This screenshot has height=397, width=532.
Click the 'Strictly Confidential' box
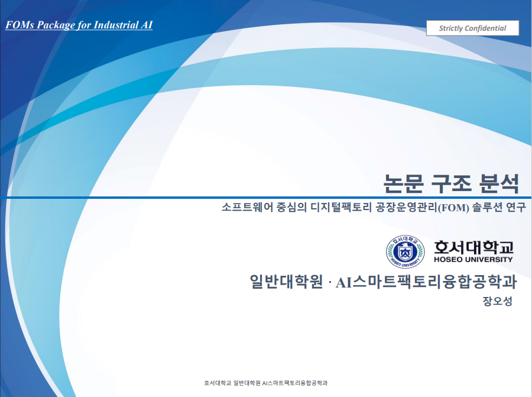click(x=472, y=28)
